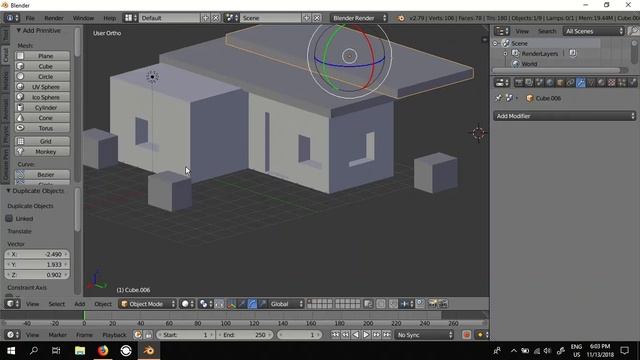Open the Render Layers properties icon
This screenshot has height=360, width=640.
point(529,83)
